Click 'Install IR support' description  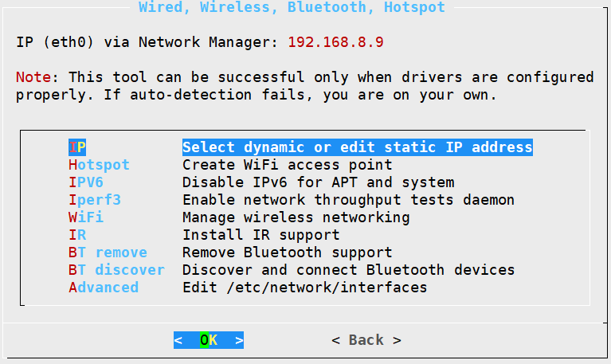point(261,235)
